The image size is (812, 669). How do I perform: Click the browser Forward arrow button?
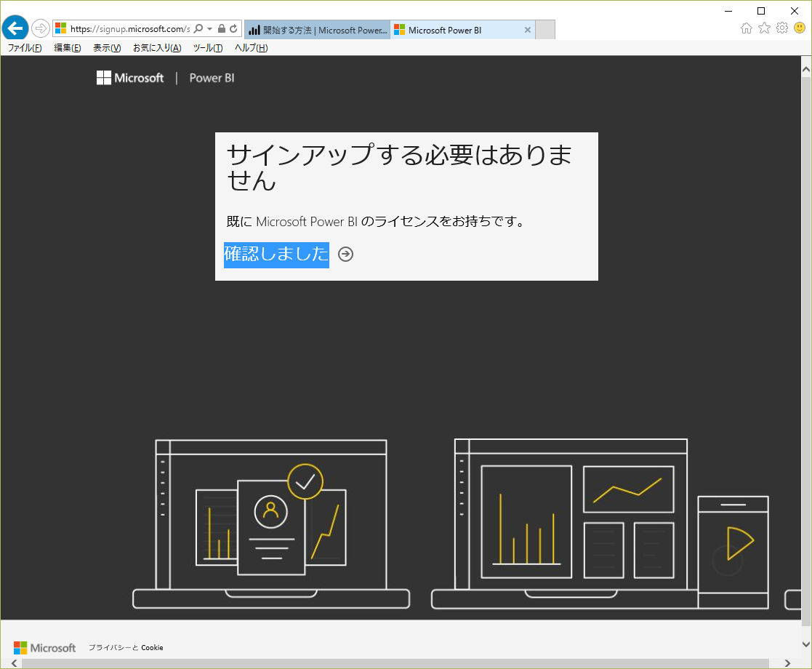[x=41, y=28]
